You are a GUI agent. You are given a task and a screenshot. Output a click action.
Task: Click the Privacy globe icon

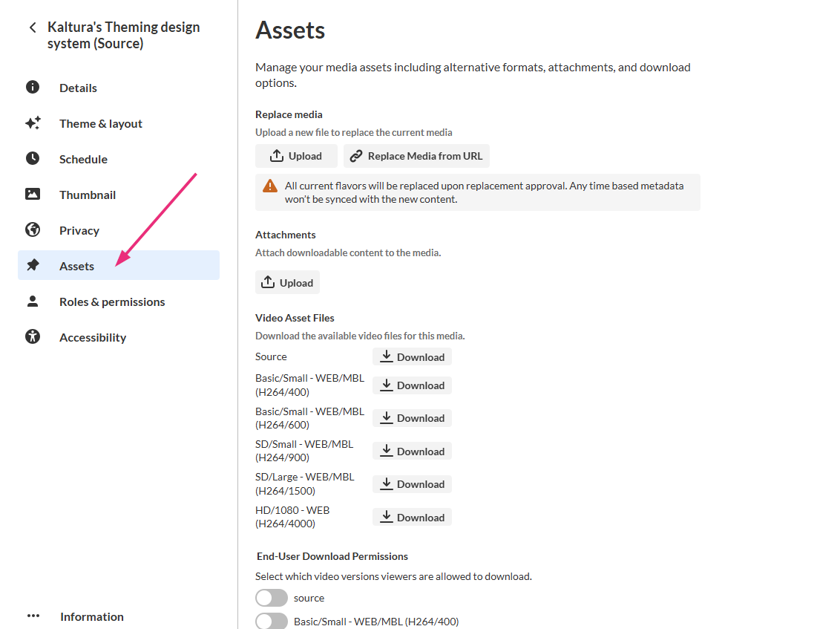pyautogui.click(x=33, y=229)
